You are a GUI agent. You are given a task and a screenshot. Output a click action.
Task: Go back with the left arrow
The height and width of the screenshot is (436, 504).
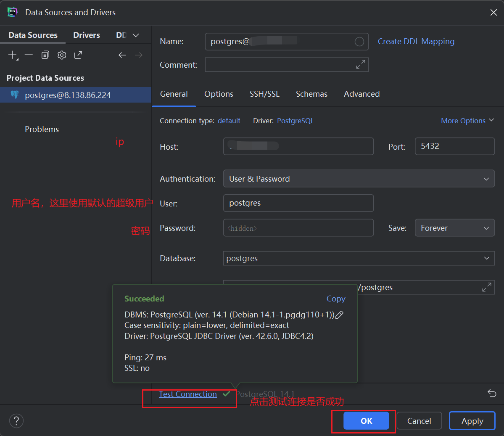pyautogui.click(x=122, y=55)
